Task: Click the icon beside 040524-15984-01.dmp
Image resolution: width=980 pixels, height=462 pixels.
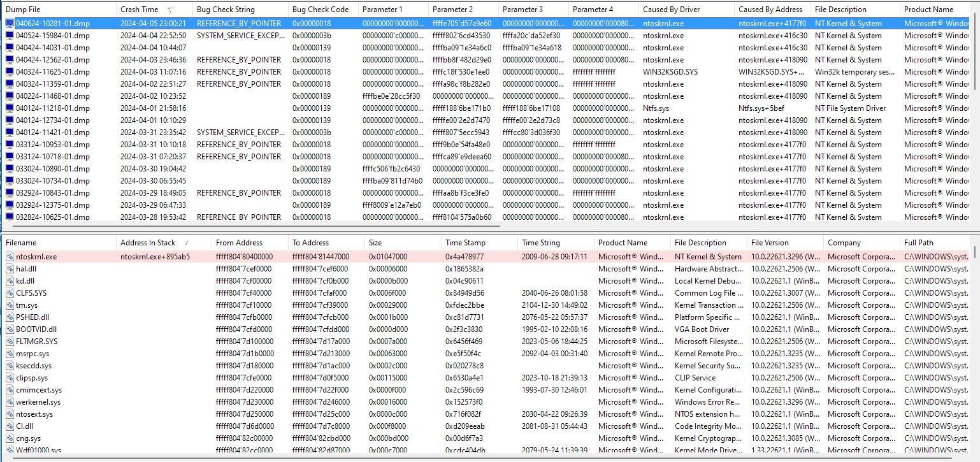Action: coord(10,35)
